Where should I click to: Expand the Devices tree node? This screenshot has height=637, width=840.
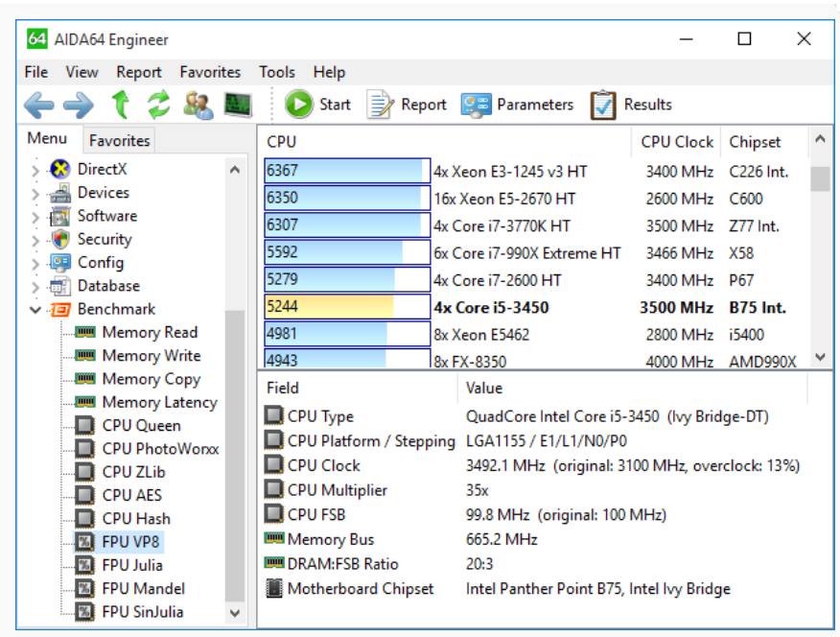[35, 194]
